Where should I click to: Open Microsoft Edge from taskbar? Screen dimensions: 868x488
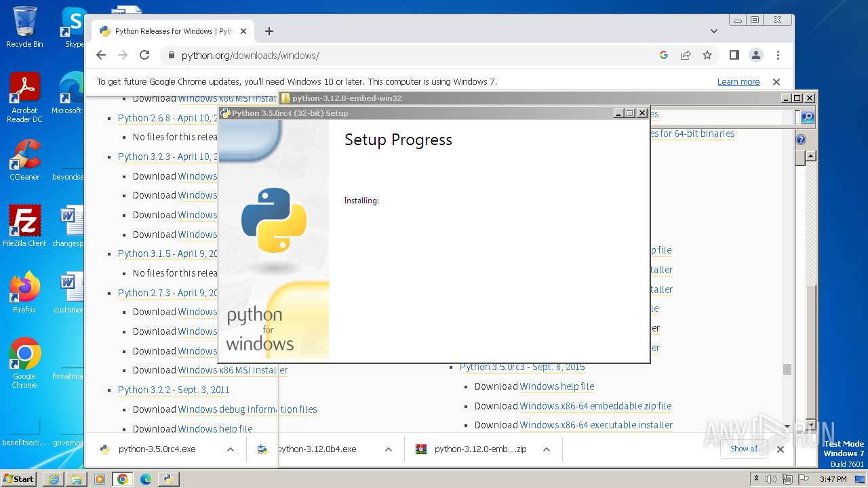tap(146, 479)
